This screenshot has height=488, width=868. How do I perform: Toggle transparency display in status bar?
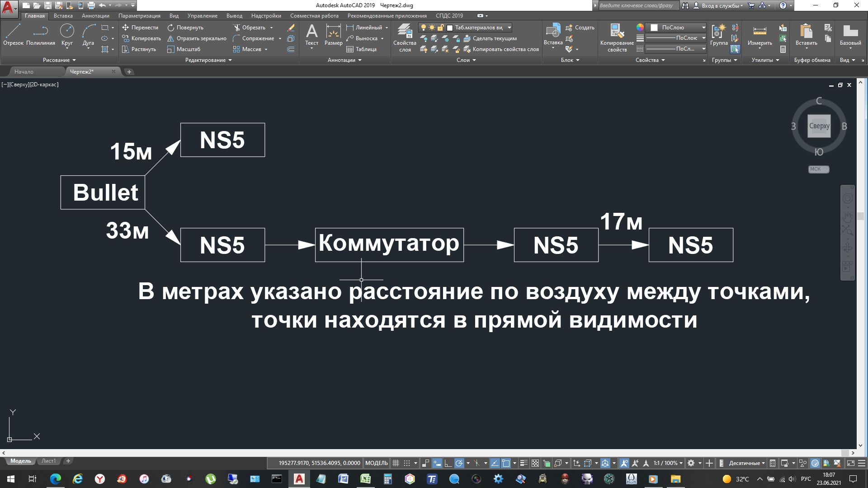tap(535, 463)
